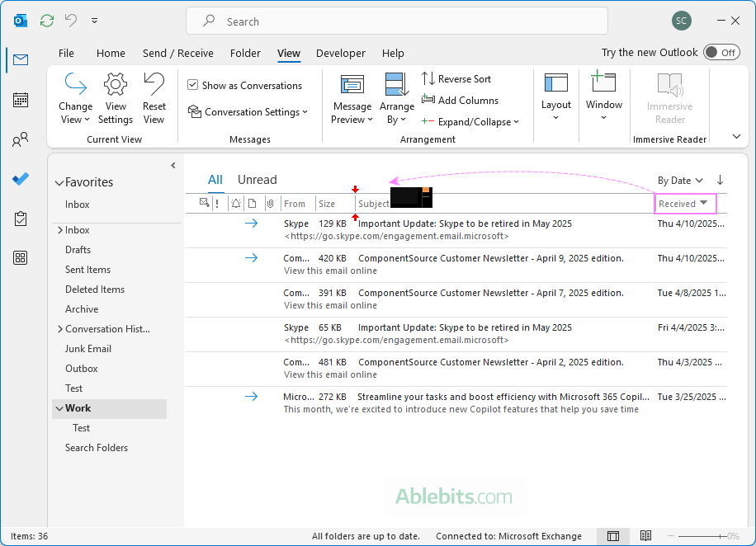Click the Undo arrow in quick access toolbar

71,21
